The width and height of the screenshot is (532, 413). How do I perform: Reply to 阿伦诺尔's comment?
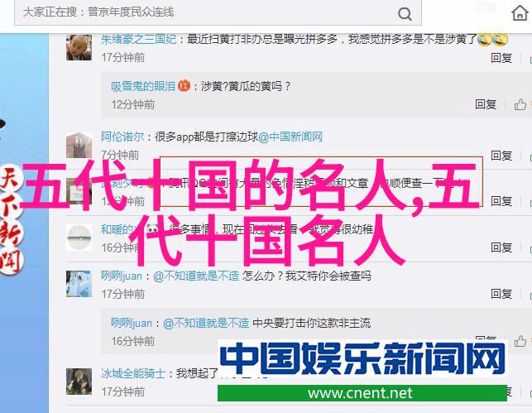(501, 156)
